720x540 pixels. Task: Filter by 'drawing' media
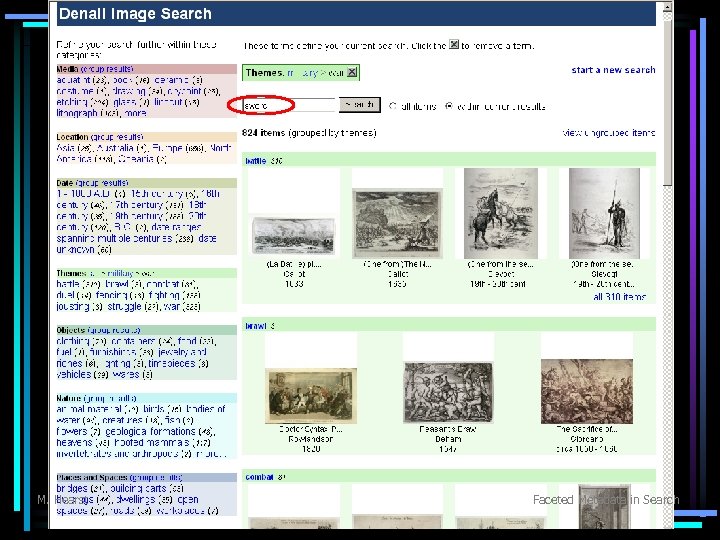click(129, 91)
